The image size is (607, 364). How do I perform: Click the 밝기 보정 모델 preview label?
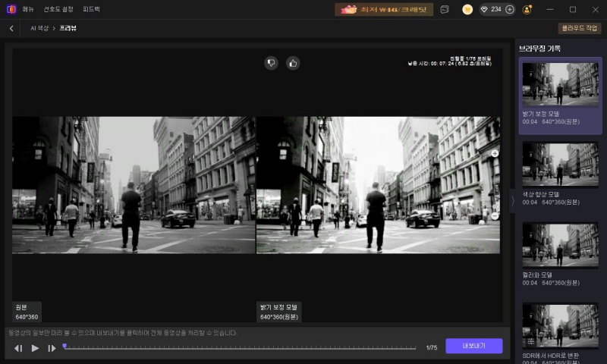click(278, 312)
